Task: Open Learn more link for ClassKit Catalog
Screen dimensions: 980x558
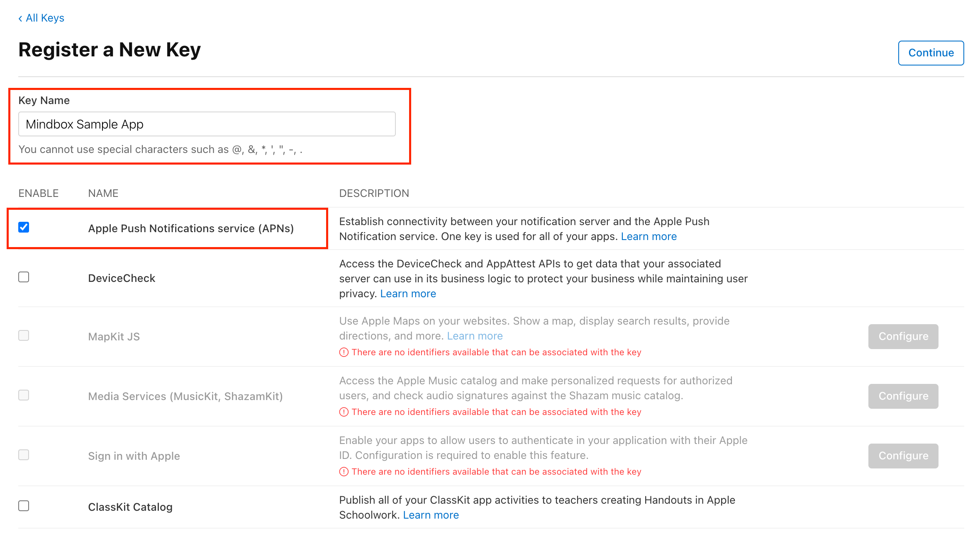Action: click(431, 515)
